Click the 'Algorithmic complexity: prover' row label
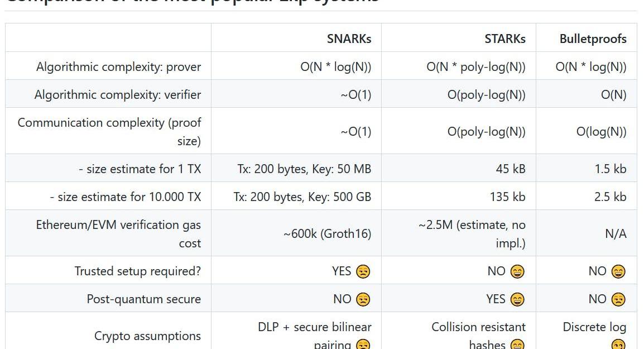 [119, 66]
